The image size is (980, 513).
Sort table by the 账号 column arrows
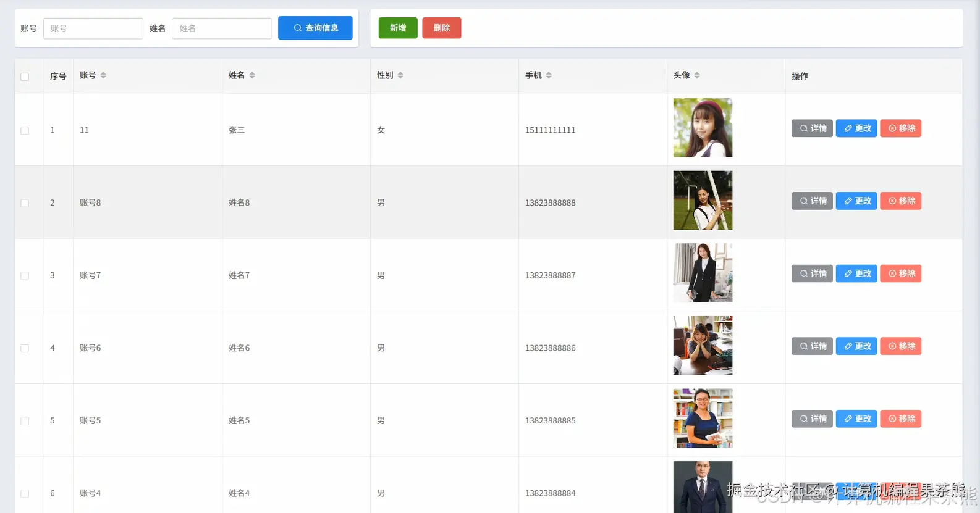click(103, 75)
